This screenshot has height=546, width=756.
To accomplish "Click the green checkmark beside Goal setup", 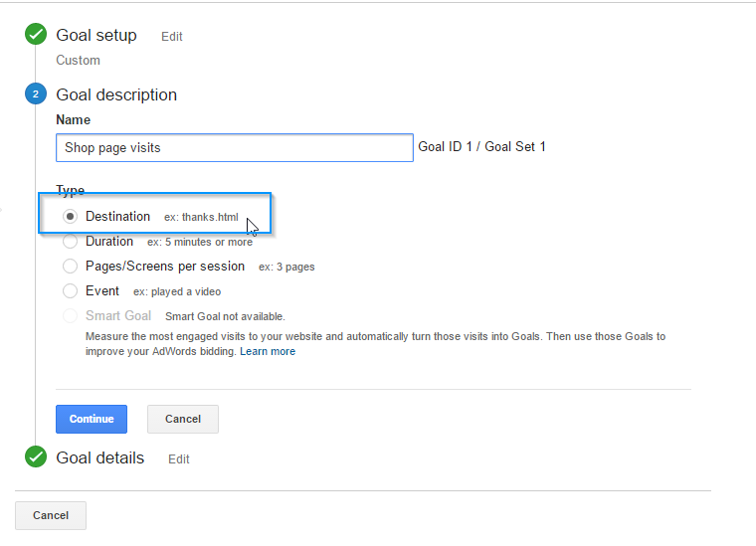I will 36,34.
